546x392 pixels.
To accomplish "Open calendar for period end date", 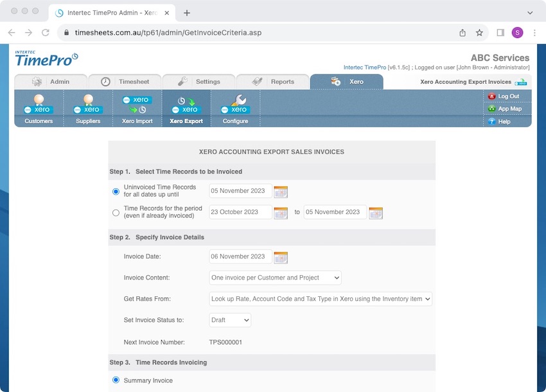I will (x=376, y=213).
